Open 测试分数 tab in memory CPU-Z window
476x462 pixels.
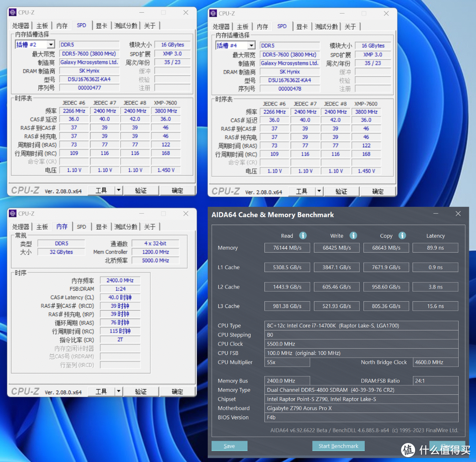(126, 227)
